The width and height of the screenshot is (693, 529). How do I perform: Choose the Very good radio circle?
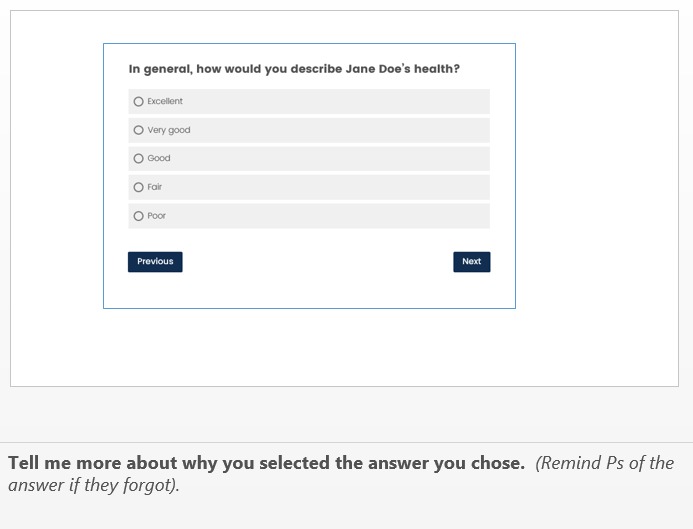click(x=138, y=130)
